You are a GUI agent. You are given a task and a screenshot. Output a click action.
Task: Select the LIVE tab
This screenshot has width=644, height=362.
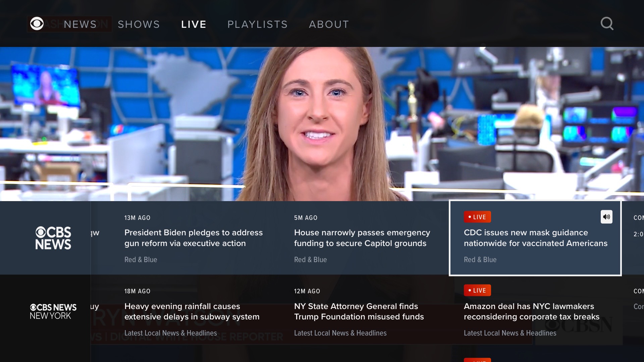pos(194,24)
